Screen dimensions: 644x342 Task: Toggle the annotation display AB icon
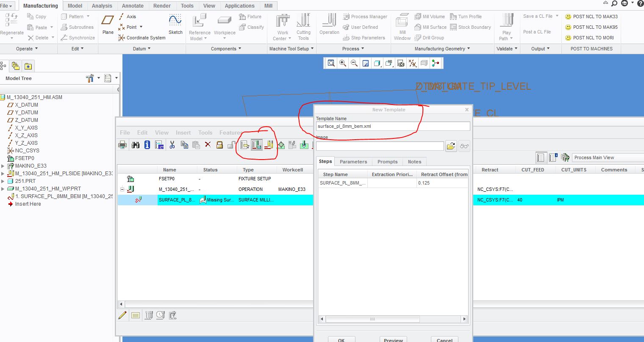389,63
